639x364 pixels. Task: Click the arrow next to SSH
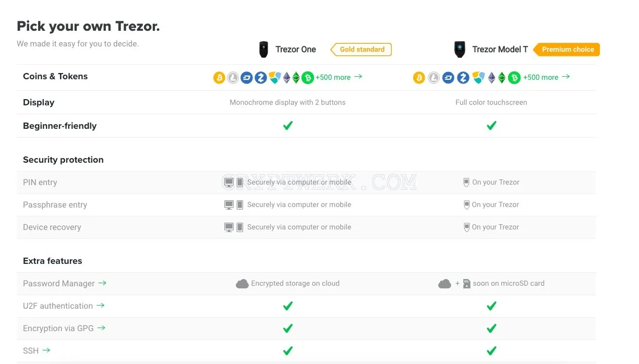[x=46, y=350]
